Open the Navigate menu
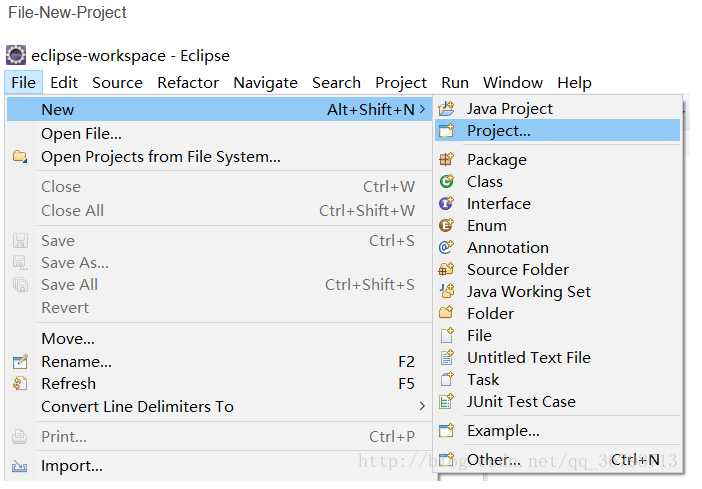The image size is (702, 489). (x=265, y=82)
